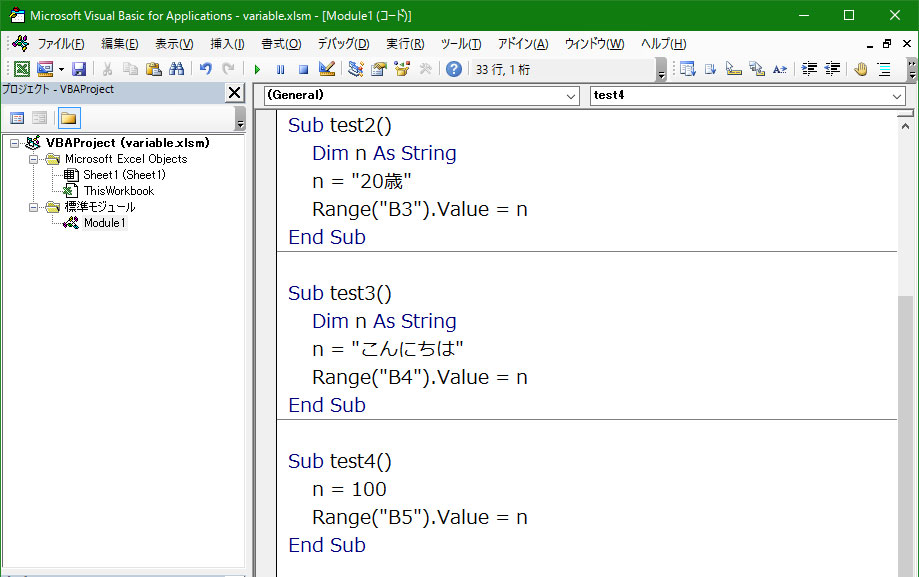Open the Insert UserForm dropdown arrow
The width and height of the screenshot is (919, 577).
[61, 69]
